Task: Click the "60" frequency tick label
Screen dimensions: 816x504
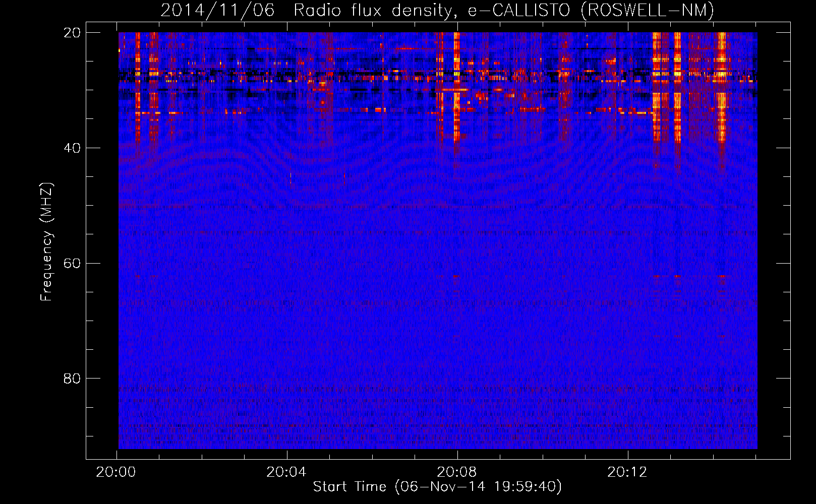Action: point(72,264)
